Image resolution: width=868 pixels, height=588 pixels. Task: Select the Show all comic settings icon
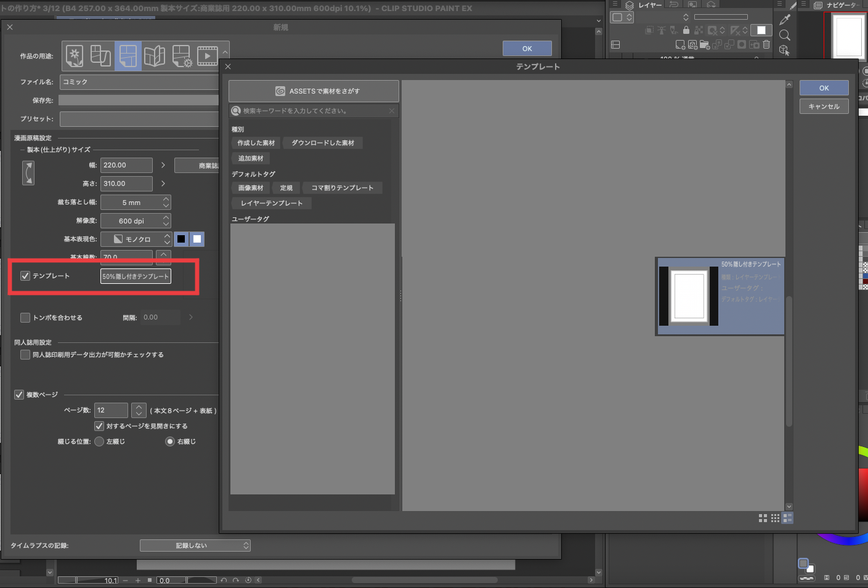[182, 56]
